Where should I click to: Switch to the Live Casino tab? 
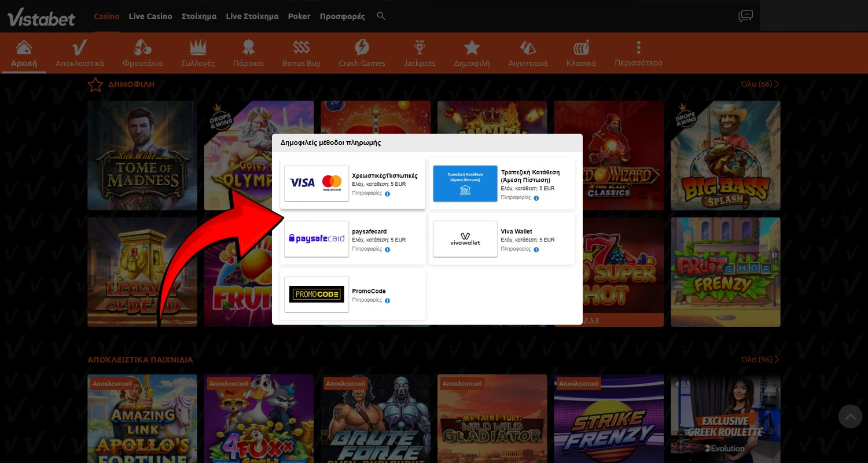(x=150, y=16)
